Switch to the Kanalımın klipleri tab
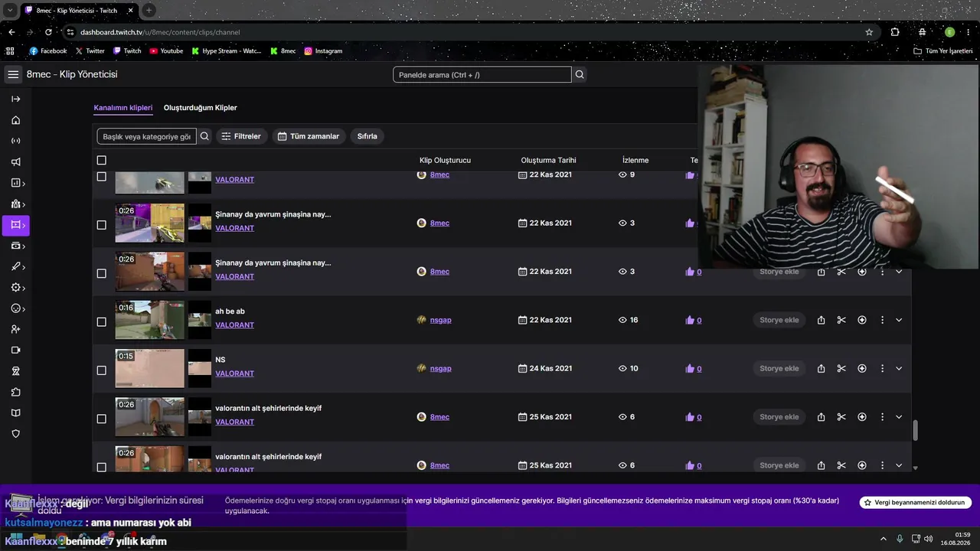Viewport: 980px width, 551px height. [x=123, y=108]
